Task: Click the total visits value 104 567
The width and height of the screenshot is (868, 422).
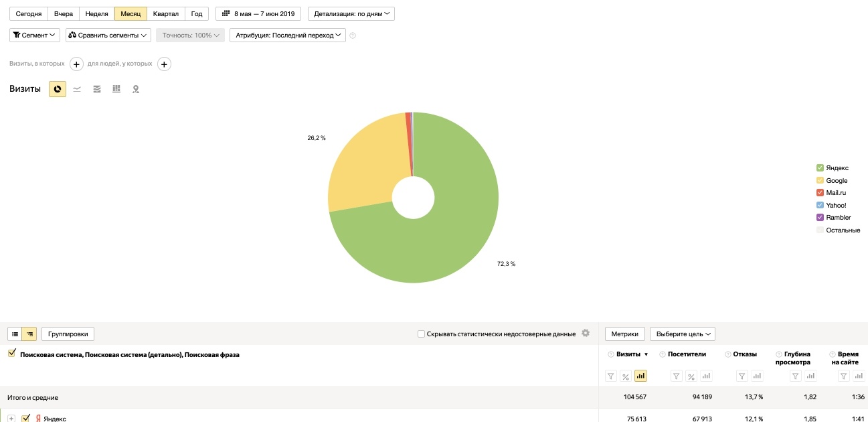Action: (x=634, y=397)
